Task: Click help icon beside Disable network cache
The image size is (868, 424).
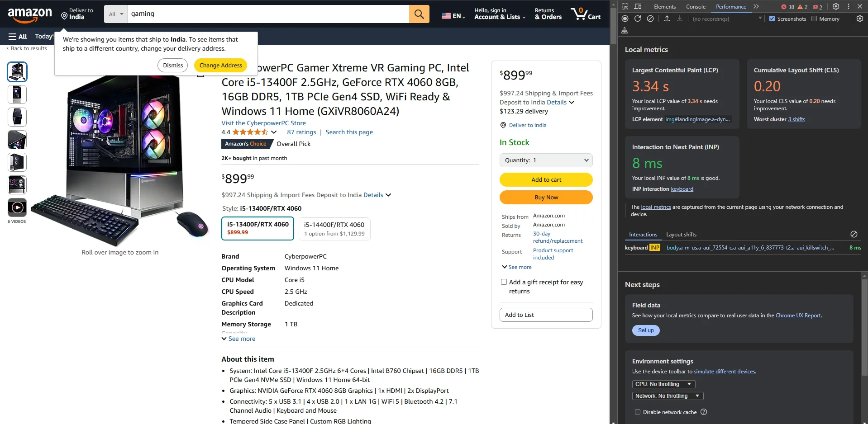Action: (x=704, y=412)
